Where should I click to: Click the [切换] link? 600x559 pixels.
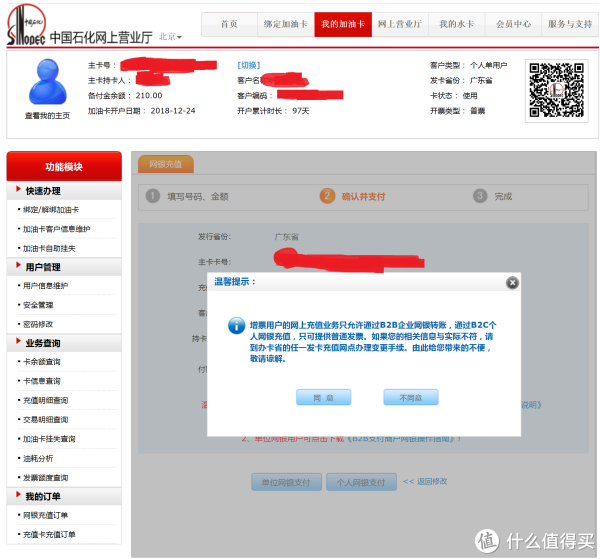(x=249, y=65)
